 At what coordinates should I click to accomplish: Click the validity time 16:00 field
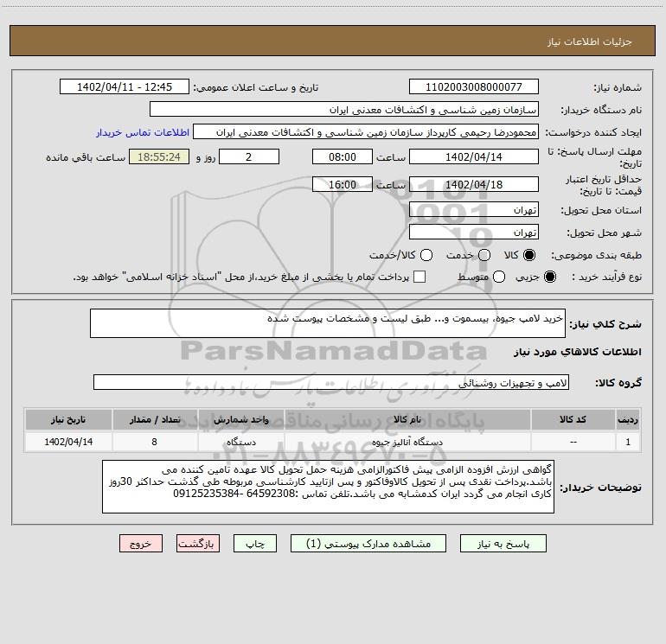343,184
